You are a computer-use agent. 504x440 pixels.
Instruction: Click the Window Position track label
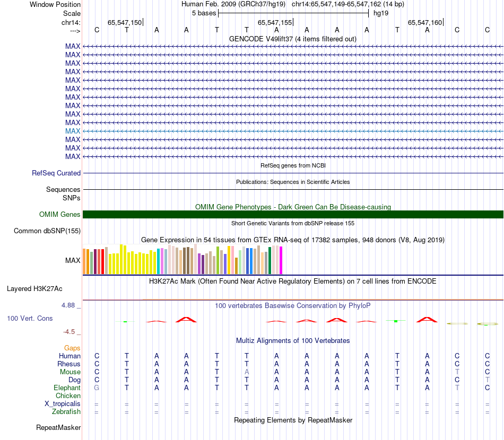(55, 4)
